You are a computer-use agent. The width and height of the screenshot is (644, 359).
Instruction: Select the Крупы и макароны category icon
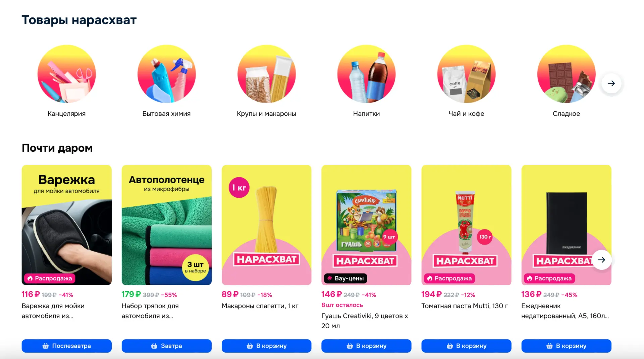[266, 74]
